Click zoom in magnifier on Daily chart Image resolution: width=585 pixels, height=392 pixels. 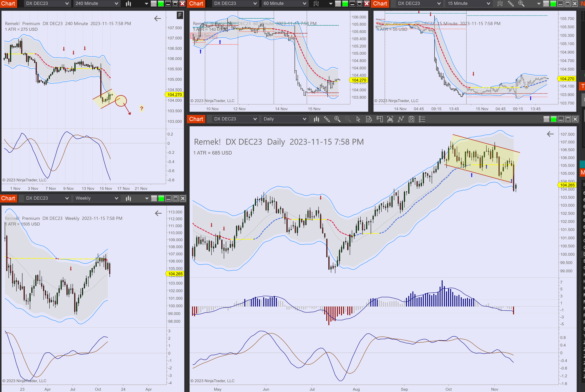coord(337,119)
